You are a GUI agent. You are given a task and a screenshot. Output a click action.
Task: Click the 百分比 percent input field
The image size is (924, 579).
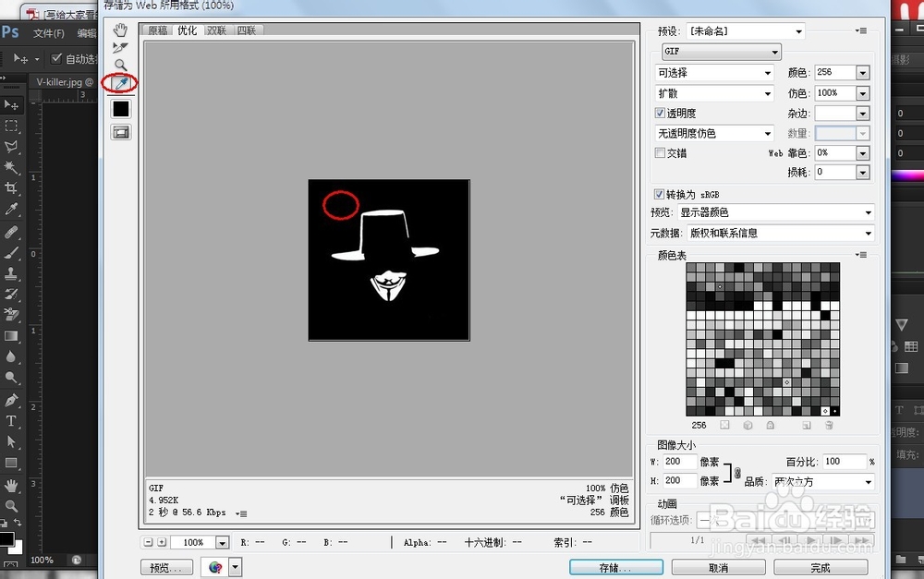click(845, 462)
